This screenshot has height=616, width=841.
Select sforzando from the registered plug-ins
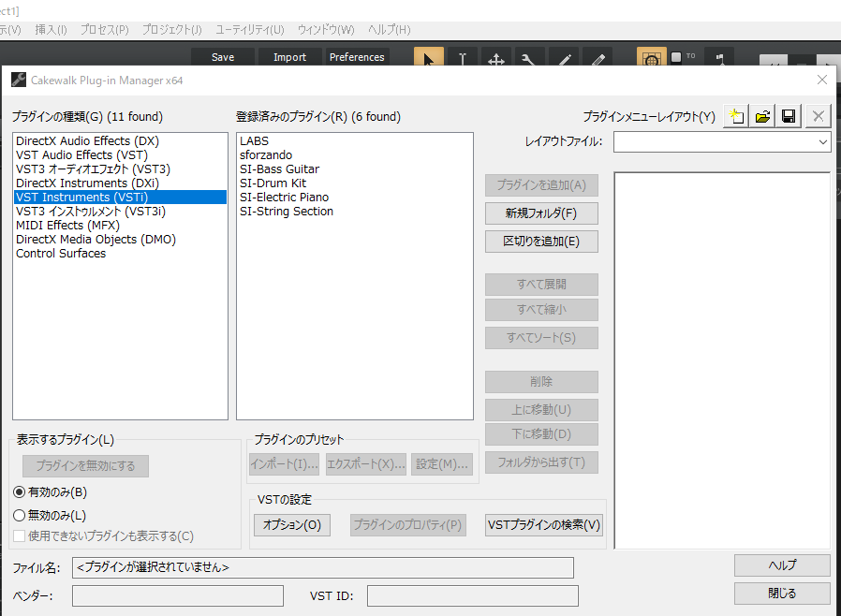pos(268,155)
